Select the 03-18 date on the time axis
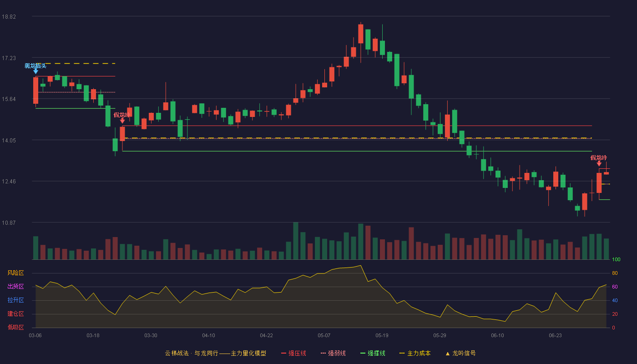The image size is (637, 364). 93,335
